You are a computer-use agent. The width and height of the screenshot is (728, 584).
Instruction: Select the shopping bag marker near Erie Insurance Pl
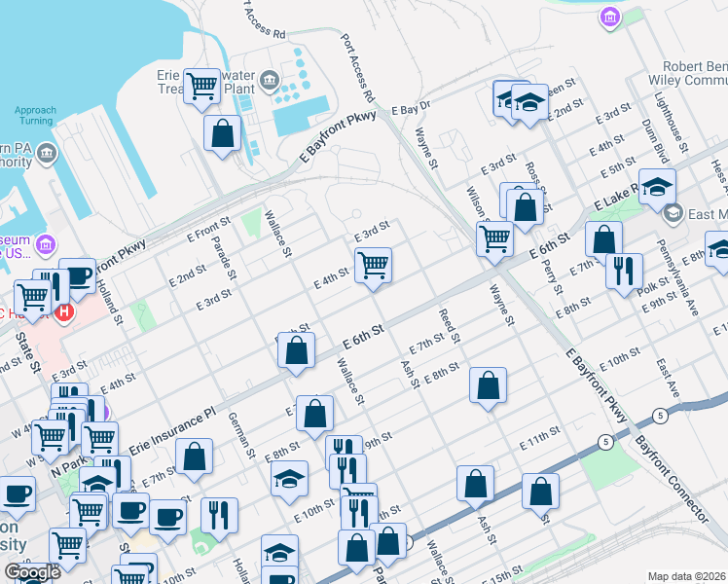(194, 457)
